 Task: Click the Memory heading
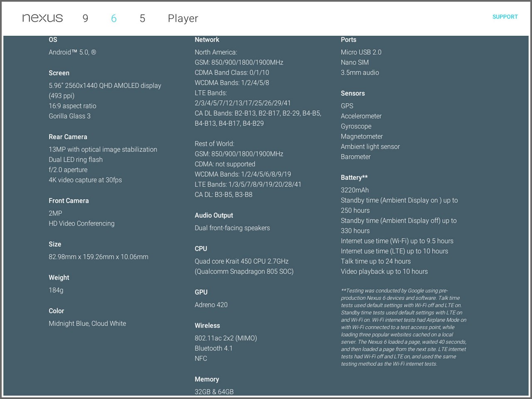[207, 379]
